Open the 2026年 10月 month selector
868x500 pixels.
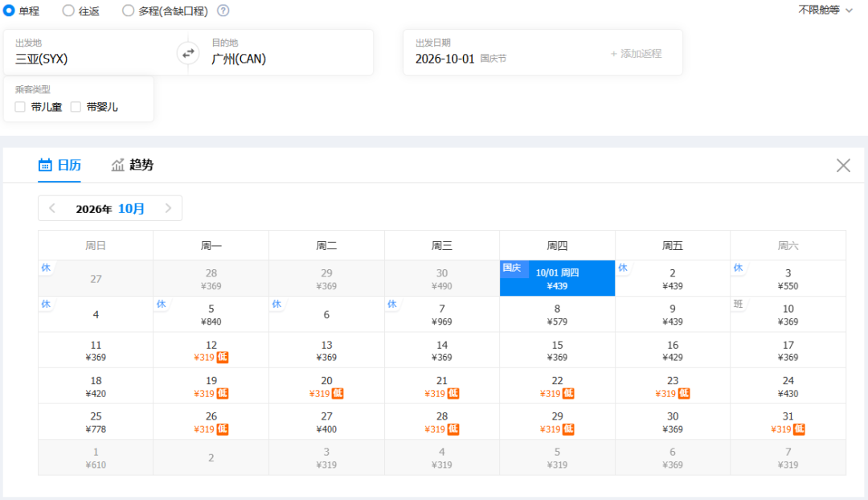(109, 208)
